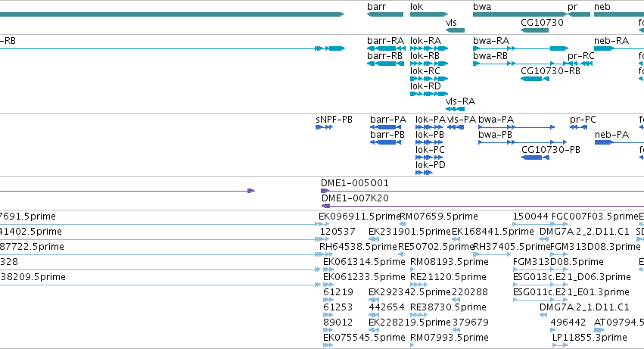This screenshot has height=349, width=644.
Task: Select transcript lok-RC
Action: click(x=429, y=79)
